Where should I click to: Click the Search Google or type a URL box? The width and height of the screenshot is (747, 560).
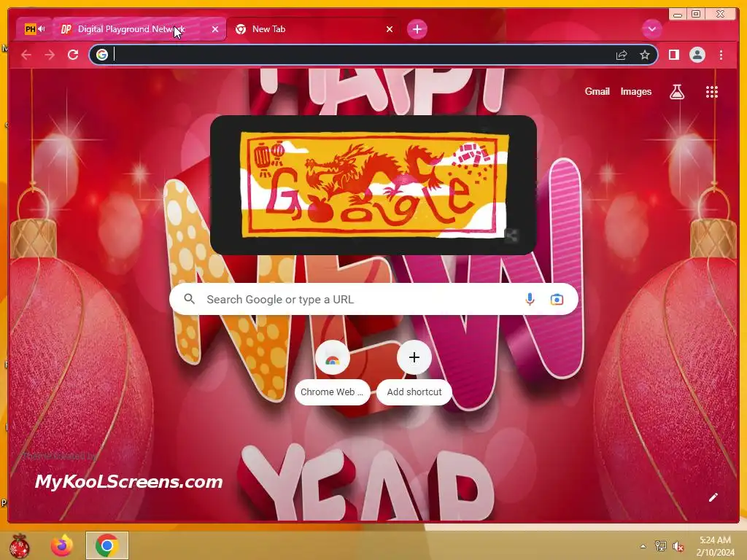pyautogui.click(x=373, y=299)
